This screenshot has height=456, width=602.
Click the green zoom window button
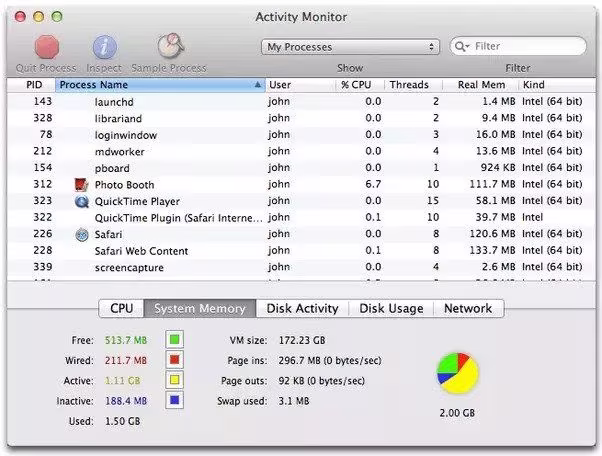pos(57,17)
